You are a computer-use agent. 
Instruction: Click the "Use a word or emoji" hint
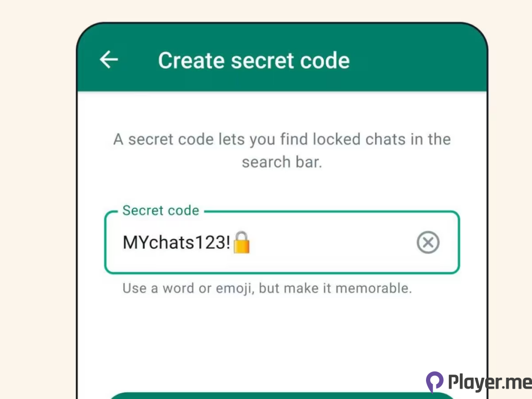coord(267,288)
